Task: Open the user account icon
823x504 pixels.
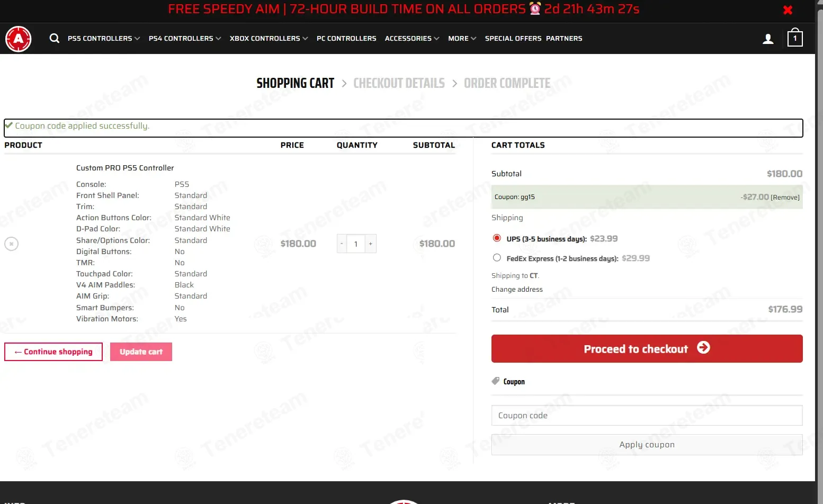Action: click(768, 39)
